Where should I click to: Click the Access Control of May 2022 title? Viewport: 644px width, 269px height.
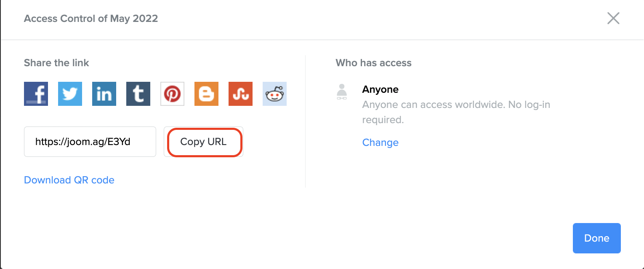(x=91, y=19)
